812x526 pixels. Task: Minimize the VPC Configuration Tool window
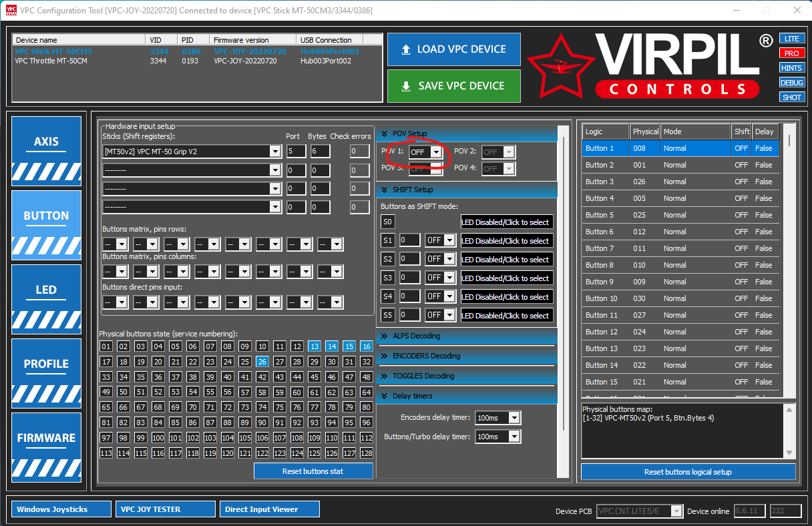point(737,10)
